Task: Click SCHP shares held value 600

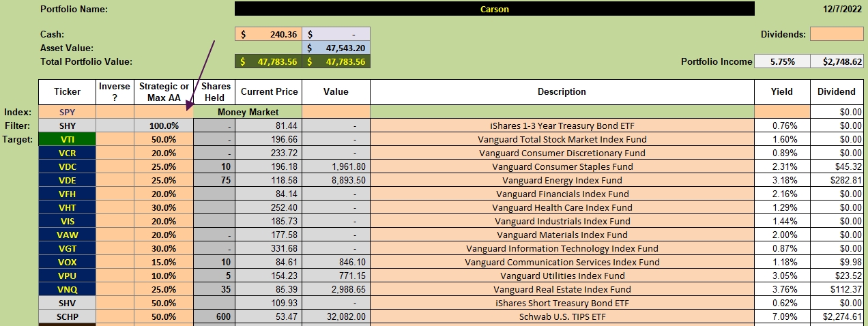Action: tap(214, 316)
